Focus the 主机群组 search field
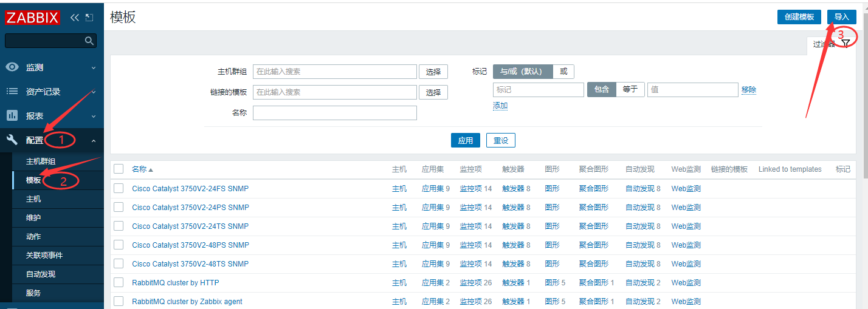This screenshot has width=868, height=309. 335,72
